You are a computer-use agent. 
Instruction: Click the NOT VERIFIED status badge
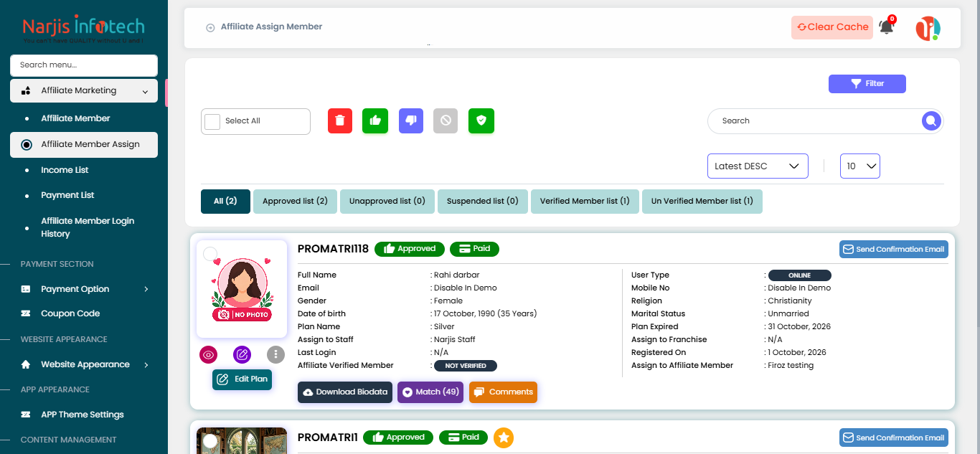tap(466, 366)
